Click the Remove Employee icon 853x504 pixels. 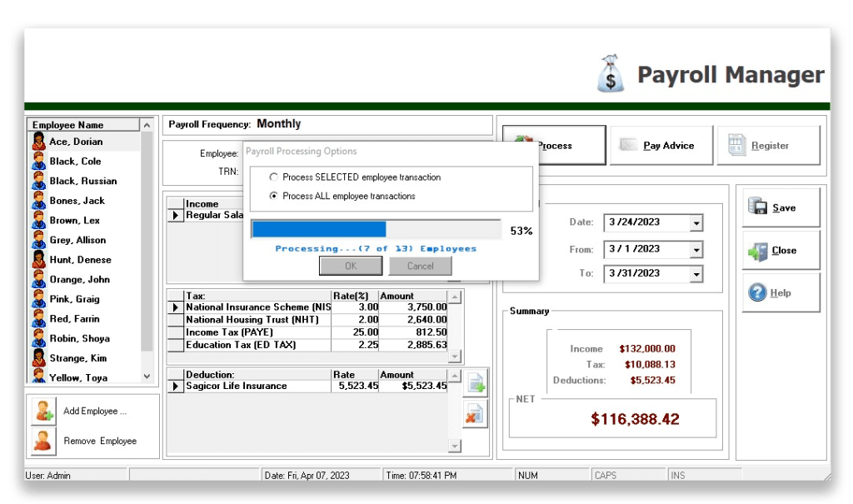pos(43,441)
